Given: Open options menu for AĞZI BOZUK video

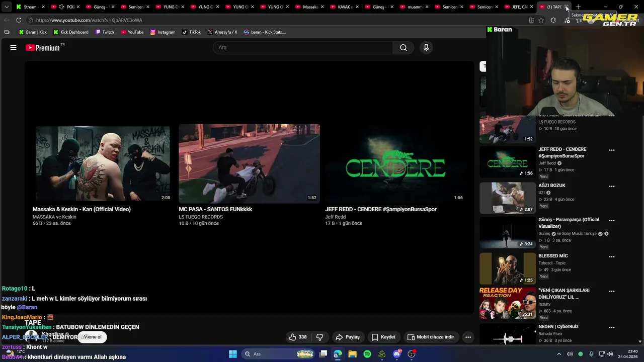Looking at the screenshot, I should [x=612, y=187].
